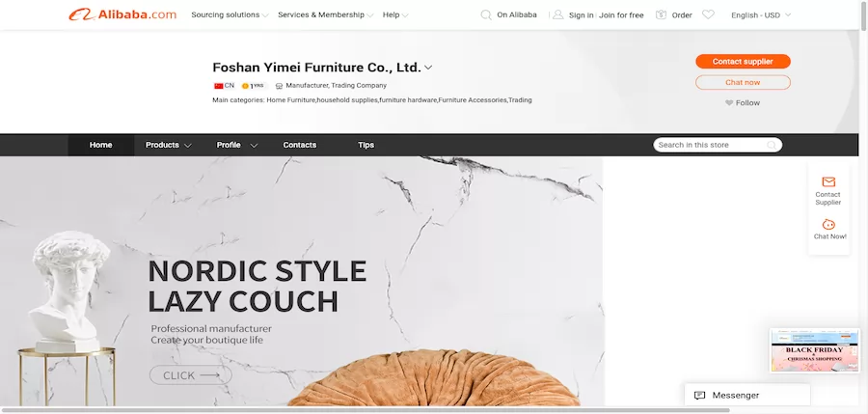Open the Products menu in store navigation
The width and height of the screenshot is (868, 414).
point(168,145)
